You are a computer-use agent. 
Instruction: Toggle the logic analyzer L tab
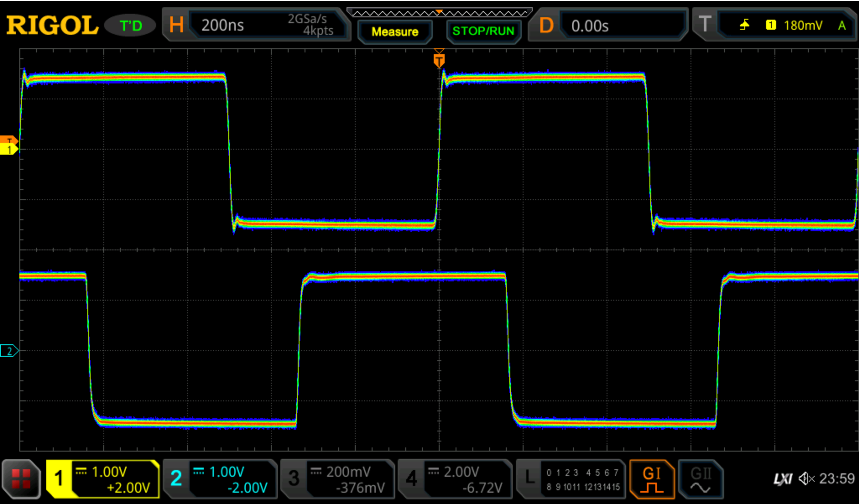coord(530,478)
